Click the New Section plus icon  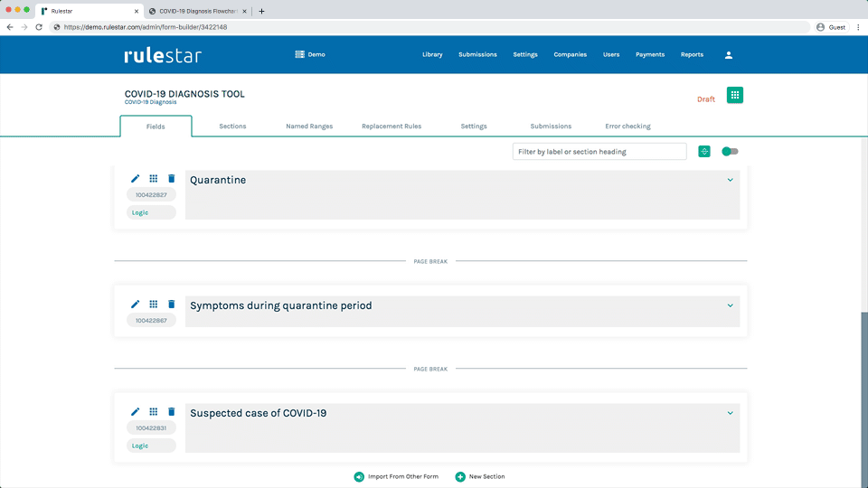coord(460,476)
